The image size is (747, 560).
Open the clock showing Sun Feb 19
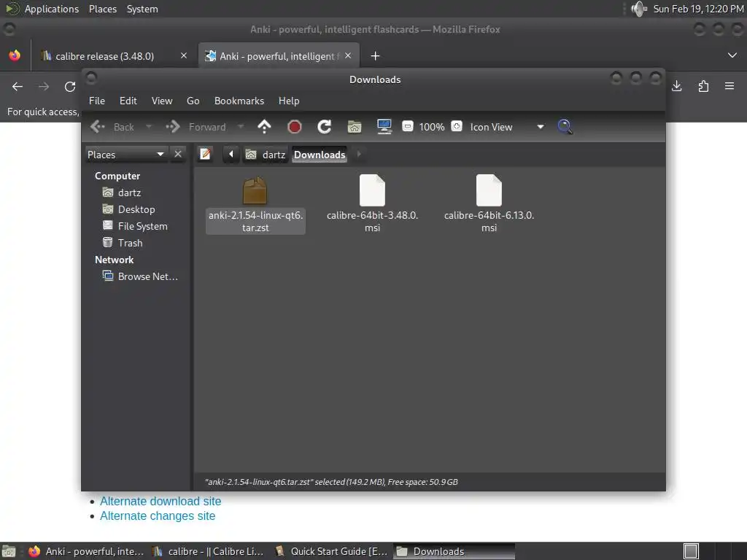click(698, 9)
